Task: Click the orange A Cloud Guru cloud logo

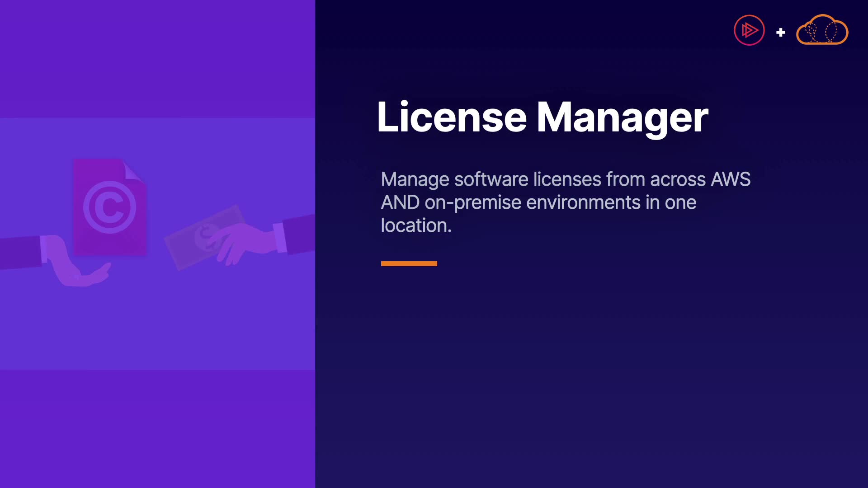Action: (x=822, y=30)
